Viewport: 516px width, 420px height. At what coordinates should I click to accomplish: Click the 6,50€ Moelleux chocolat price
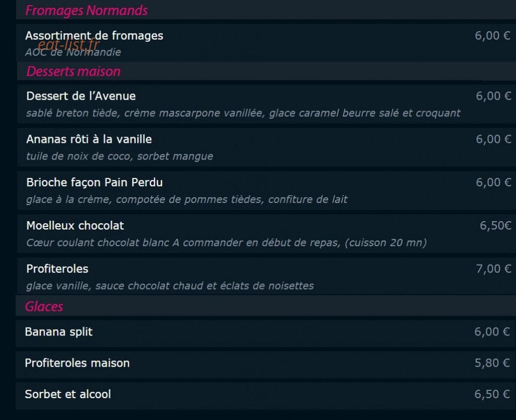point(495,226)
